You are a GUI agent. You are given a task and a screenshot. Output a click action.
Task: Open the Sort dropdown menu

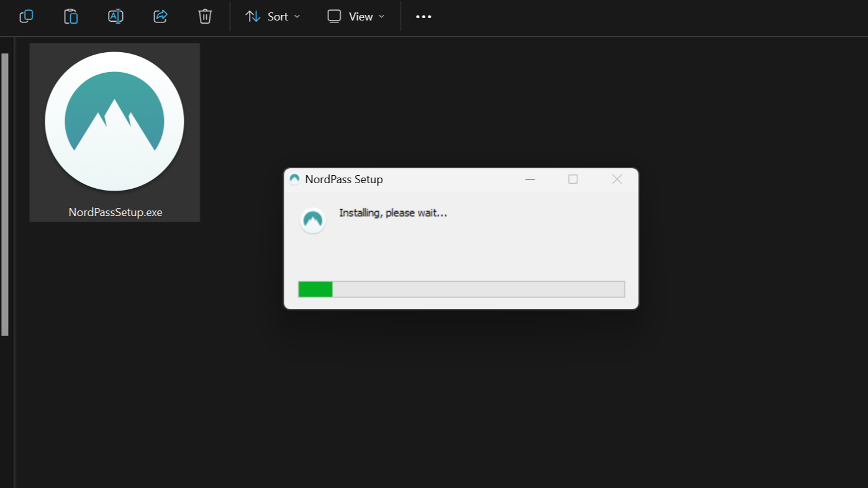point(273,17)
